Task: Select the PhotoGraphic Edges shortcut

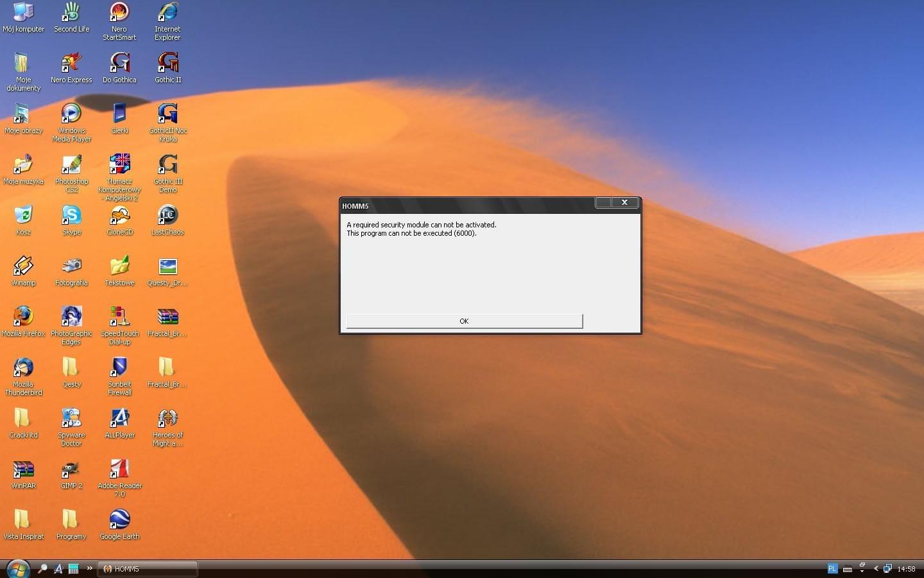Action: pos(71,325)
